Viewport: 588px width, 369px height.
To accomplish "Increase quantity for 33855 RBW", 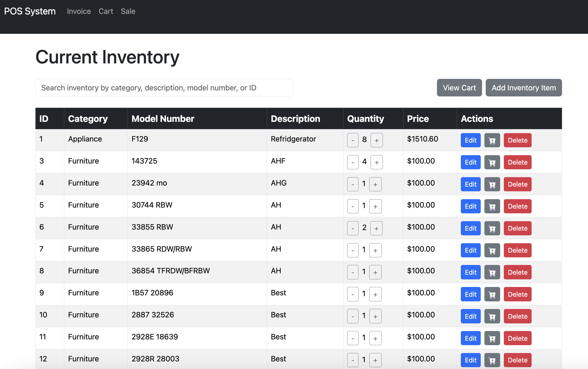I will pos(376,228).
